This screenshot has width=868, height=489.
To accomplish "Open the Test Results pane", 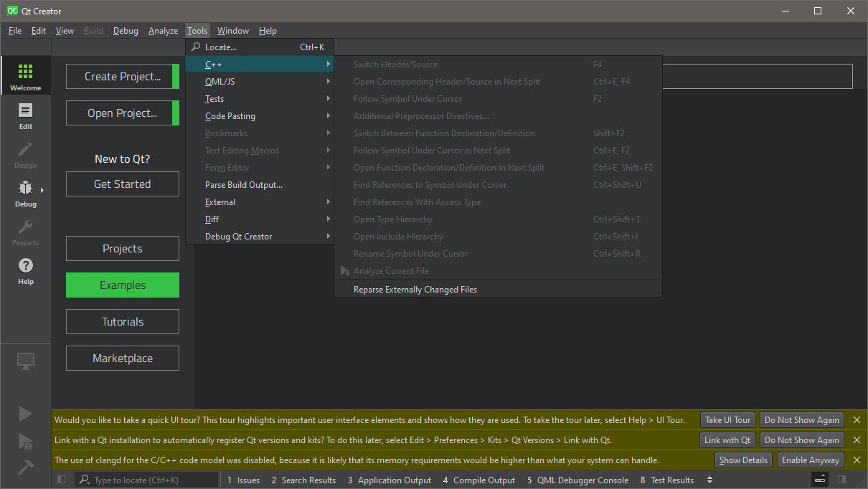I will point(667,480).
